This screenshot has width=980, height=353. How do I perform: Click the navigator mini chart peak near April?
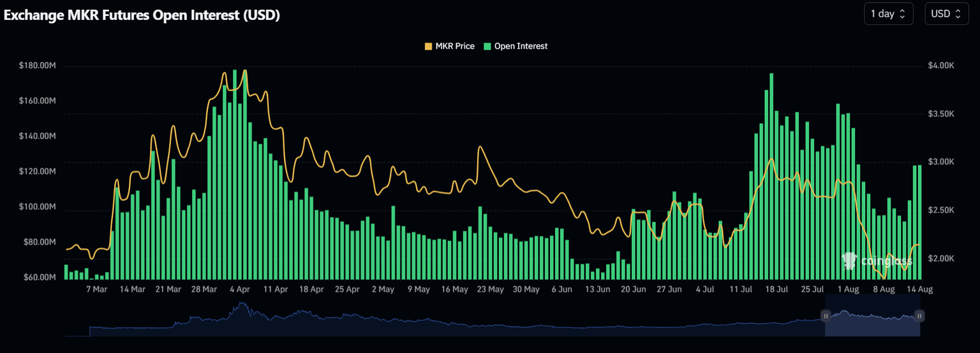tap(241, 306)
